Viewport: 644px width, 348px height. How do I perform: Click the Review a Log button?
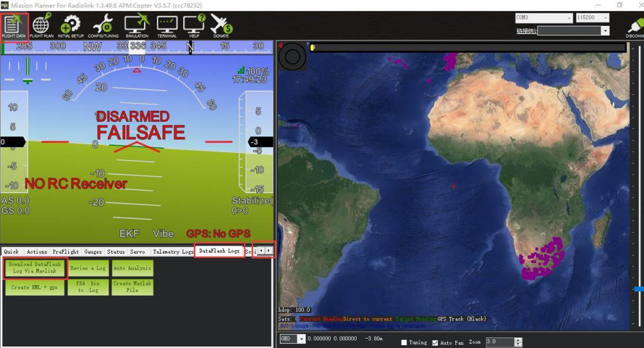tap(88, 268)
